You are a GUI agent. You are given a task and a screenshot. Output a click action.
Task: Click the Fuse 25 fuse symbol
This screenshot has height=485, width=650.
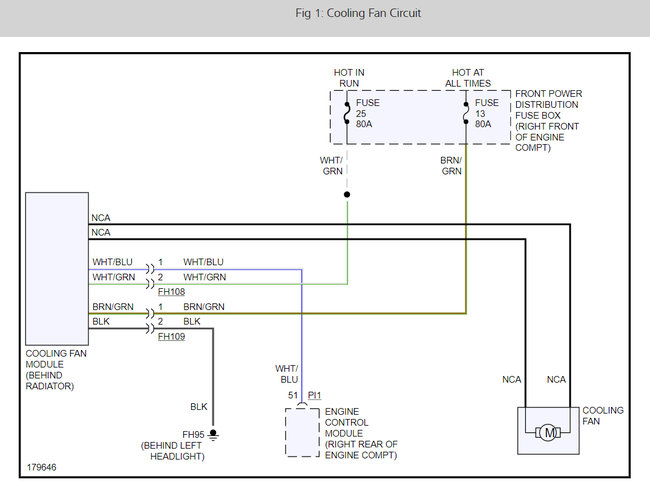[347, 113]
